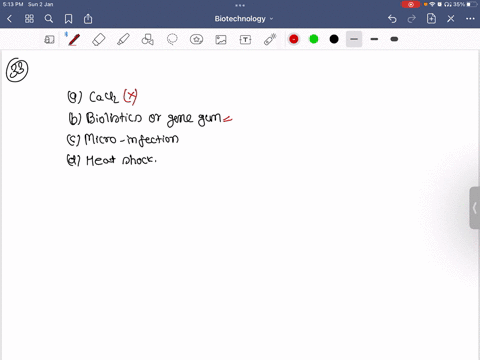Select the Text box tool
Viewport: 480px width, 360px height.
tap(245, 40)
